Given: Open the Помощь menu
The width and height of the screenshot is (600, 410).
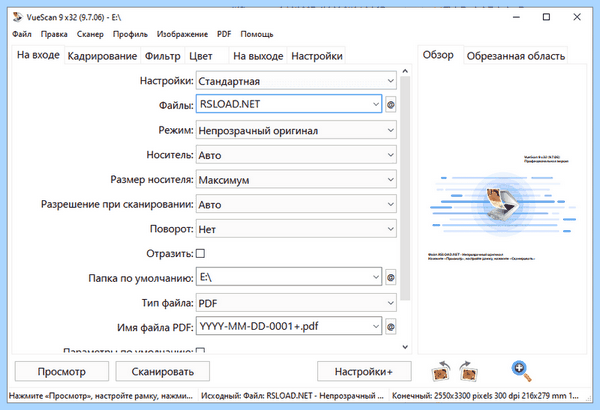Looking at the screenshot, I should [x=257, y=34].
